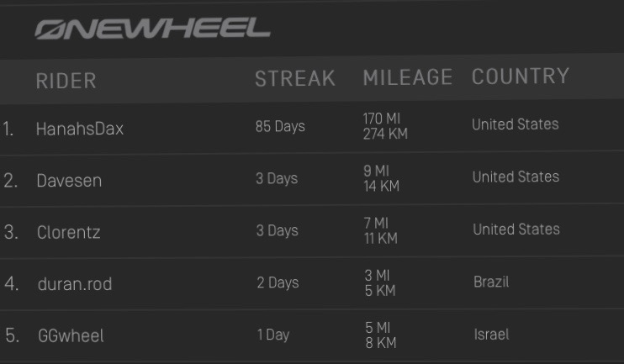Open rider HanahsDax's profile
The width and height of the screenshot is (624, 364).
[80, 129]
